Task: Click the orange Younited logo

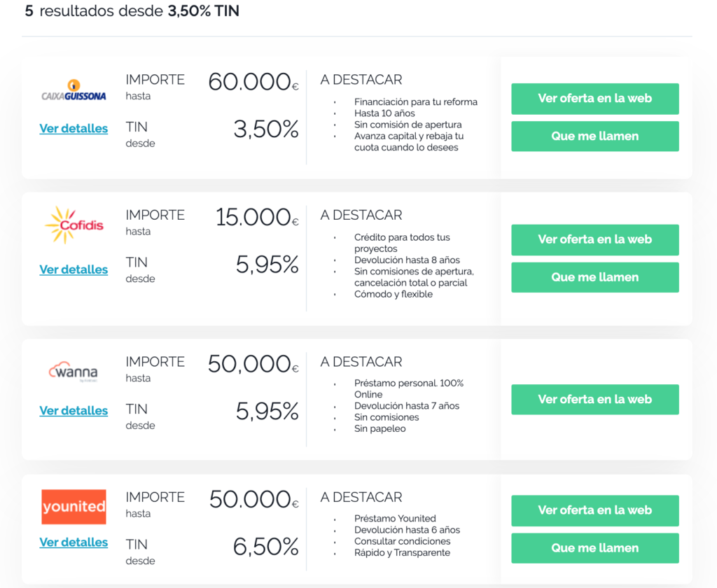Action: click(x=74, y=507)
